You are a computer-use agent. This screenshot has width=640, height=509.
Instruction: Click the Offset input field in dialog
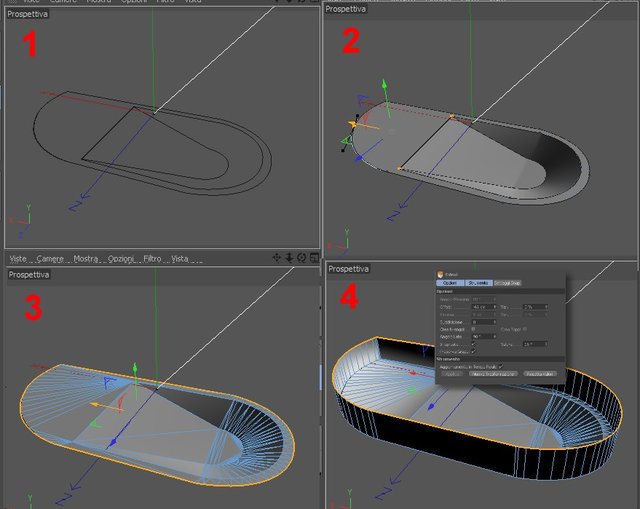(484, 307)
